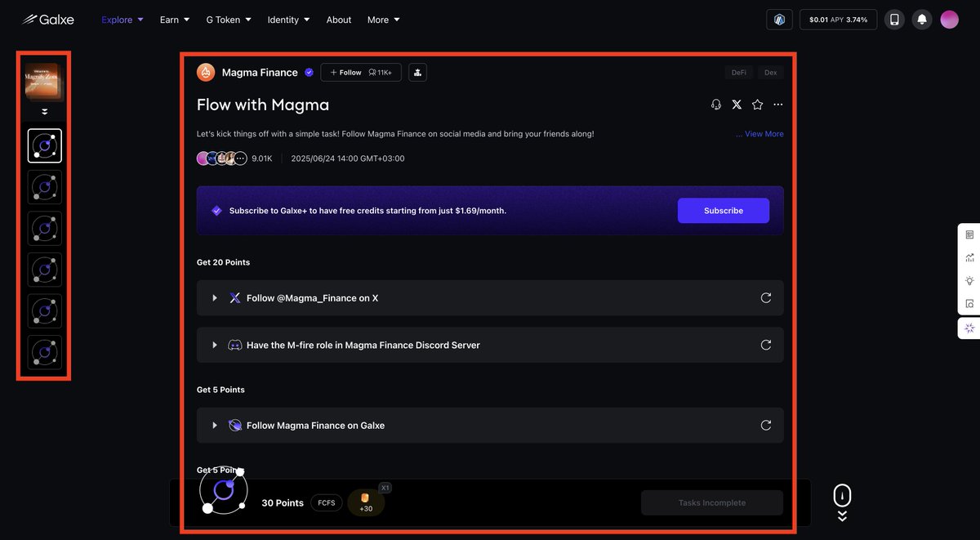
Task: Open the Earn dropdown menu
Action: [x=175, y=20]
